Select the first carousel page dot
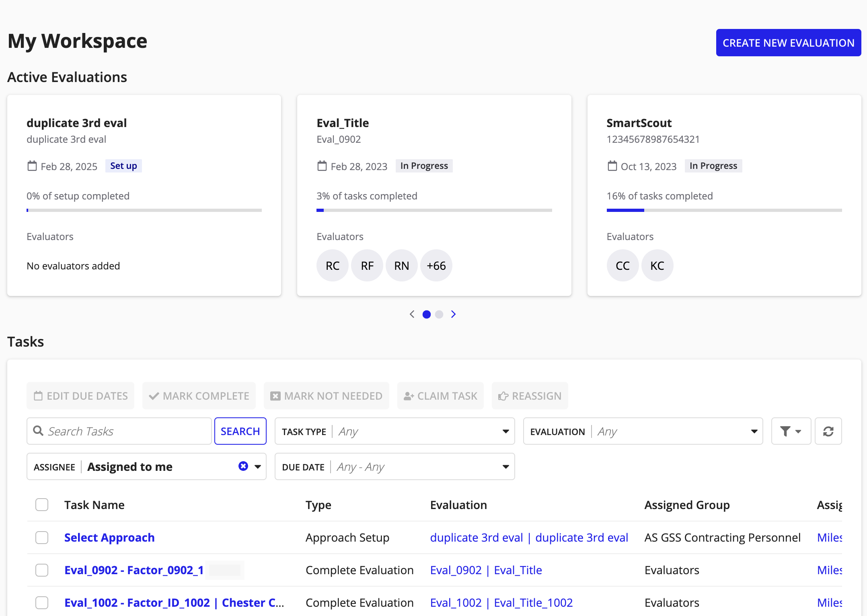The height and width of the screenshot is (616, 867). point(427,314)
